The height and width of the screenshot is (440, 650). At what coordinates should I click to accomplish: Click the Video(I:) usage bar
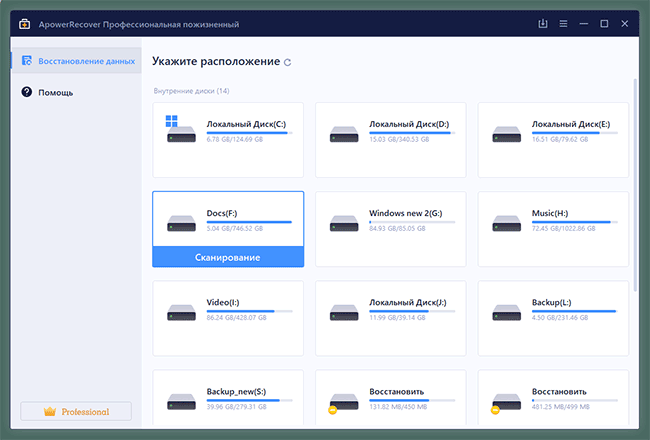tap(250, 311)
